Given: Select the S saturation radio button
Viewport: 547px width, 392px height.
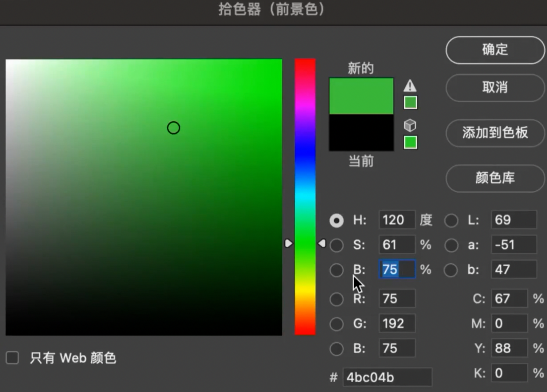Looking at the screenshot, I should tap(337, 245).
